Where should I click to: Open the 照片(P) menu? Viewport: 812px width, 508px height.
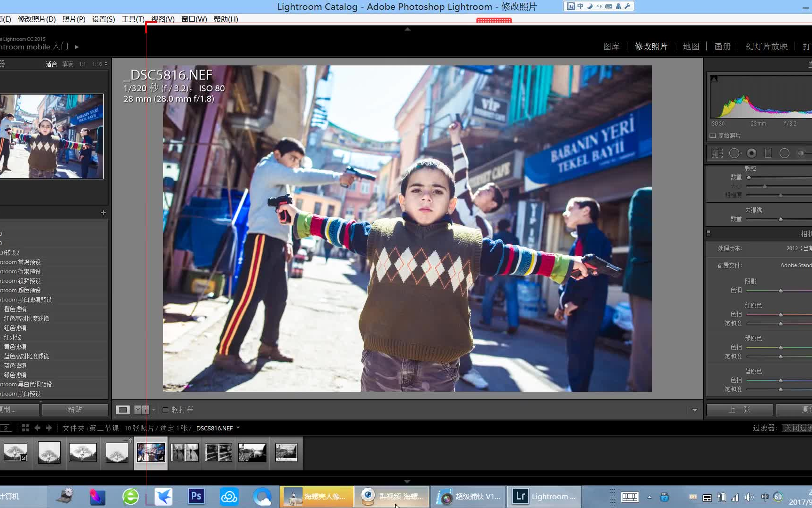(x=74, y=19)
